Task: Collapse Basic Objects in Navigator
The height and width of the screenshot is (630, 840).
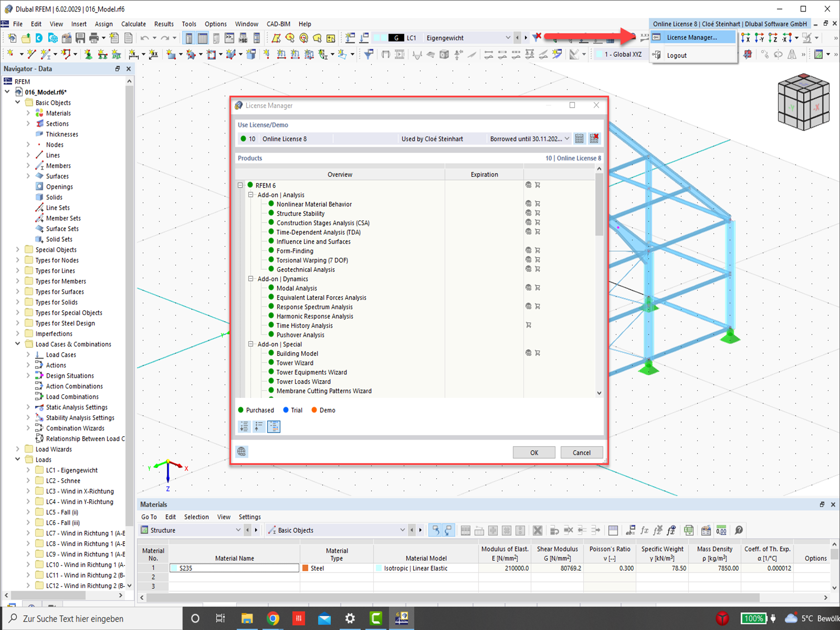Action: click(x=18, y=102)
